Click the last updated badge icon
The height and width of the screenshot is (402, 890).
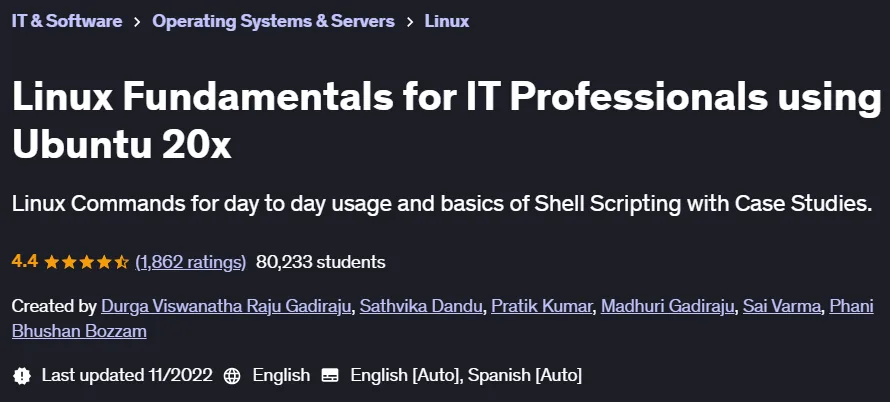(22, 375)
